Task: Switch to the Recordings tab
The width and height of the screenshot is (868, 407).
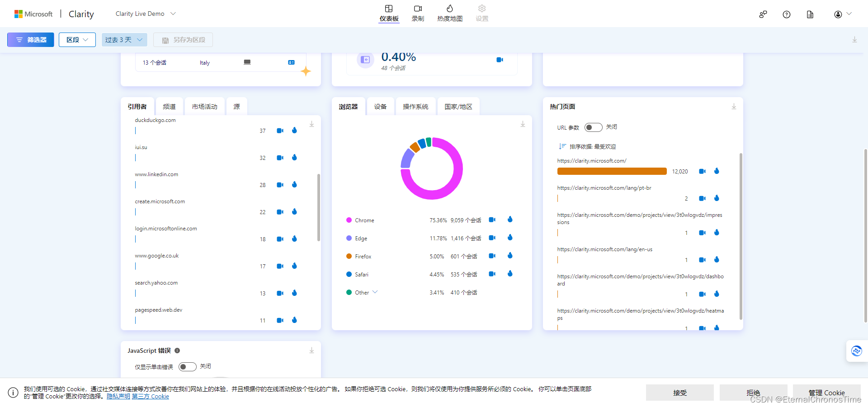Action: (x=418, y=13)
